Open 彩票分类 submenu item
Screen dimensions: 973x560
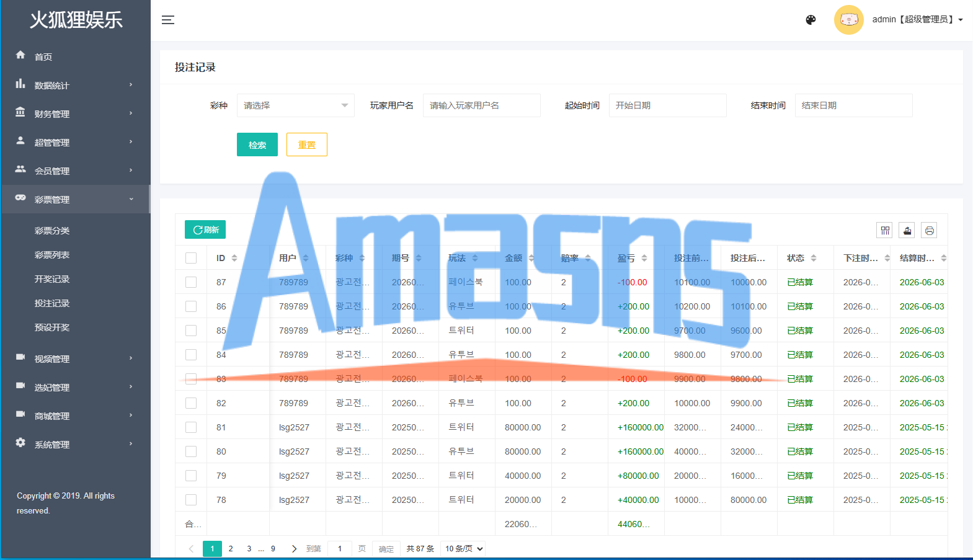52,231
